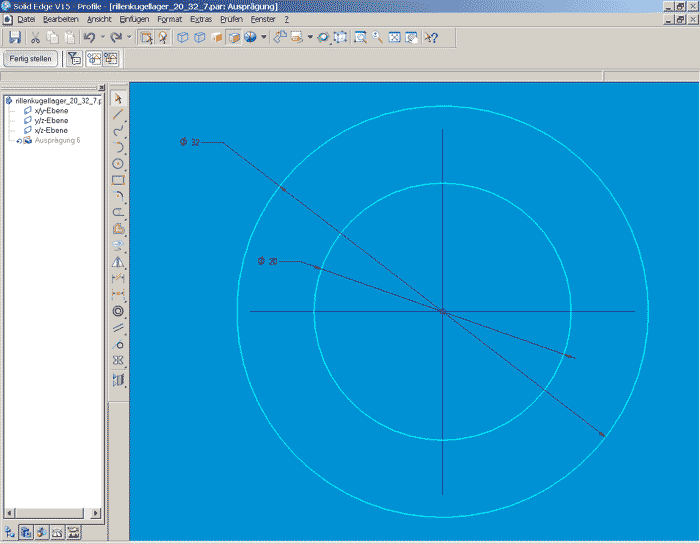Select the second wireframe cube display icon
Viewport: 700px width, 544px height.
(x=200, y=37)
